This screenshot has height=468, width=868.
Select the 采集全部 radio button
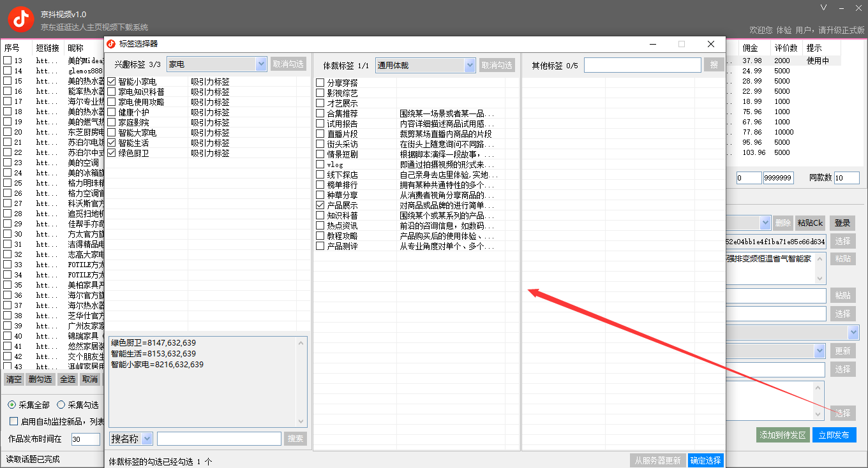coord(12,405)
